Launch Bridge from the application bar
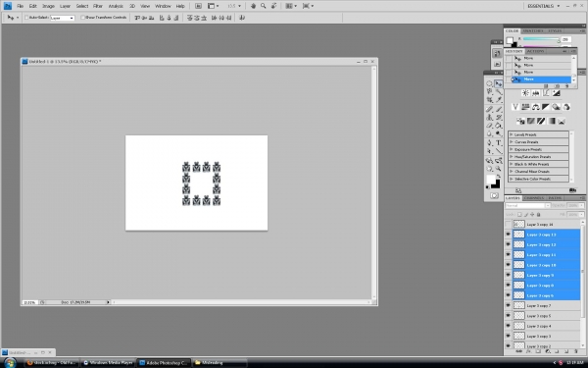Screen dimensions: 588x368 (x=198, y=6)
